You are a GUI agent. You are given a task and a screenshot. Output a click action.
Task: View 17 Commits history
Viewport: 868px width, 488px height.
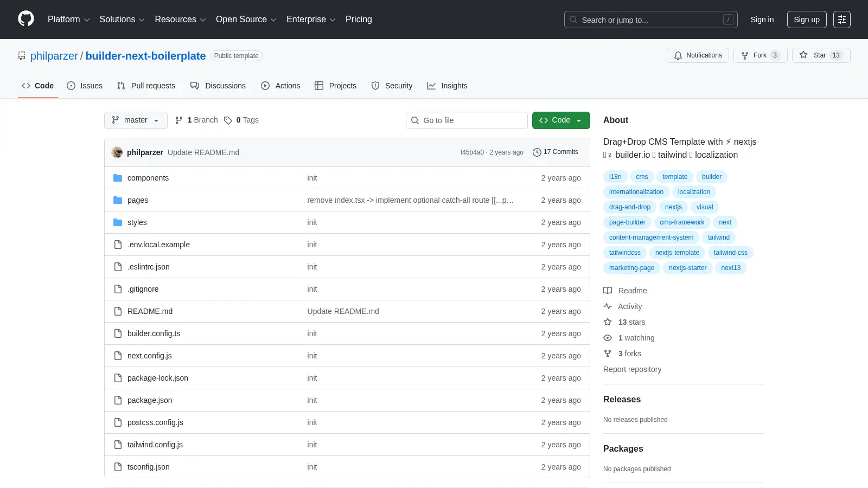click(556, 152)
